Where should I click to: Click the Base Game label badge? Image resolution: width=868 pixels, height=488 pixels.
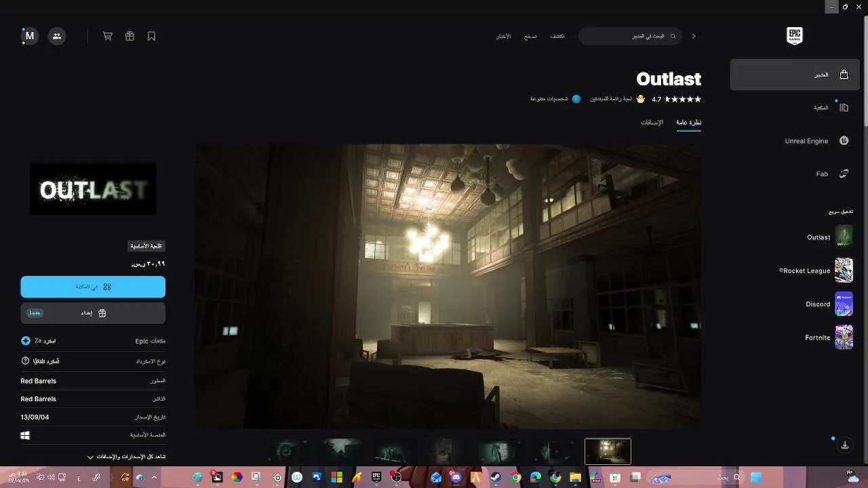click(x=146, y=246)
